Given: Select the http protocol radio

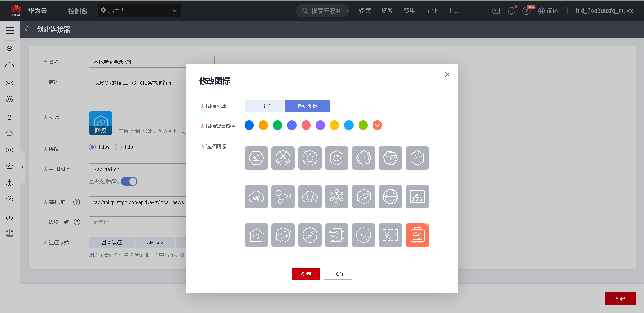Looking at the screenshot, I should click(x=118, y=147).
